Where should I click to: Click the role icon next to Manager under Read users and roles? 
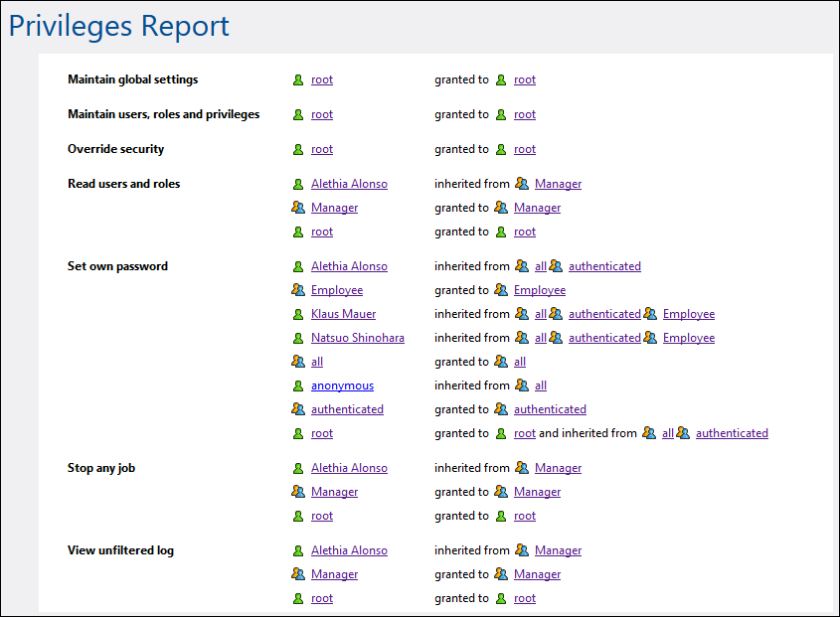pos(297,208)
